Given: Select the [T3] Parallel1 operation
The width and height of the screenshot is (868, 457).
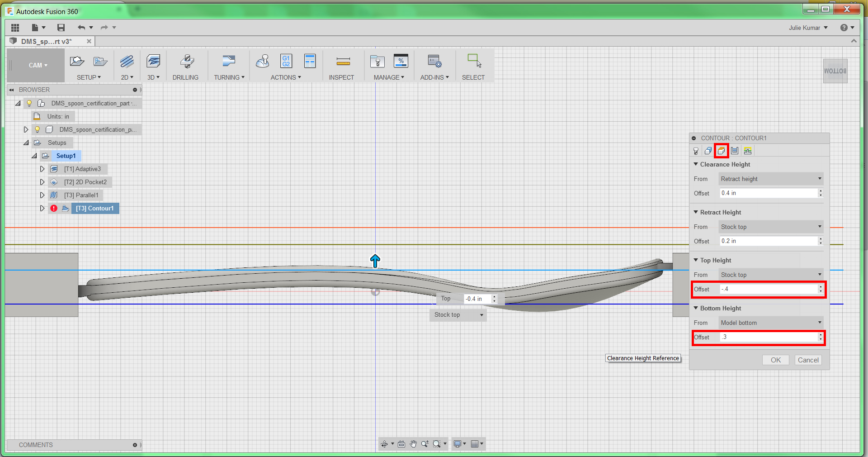Looking at the screenshot, I should pyautogui.click(x=81, y=195).
